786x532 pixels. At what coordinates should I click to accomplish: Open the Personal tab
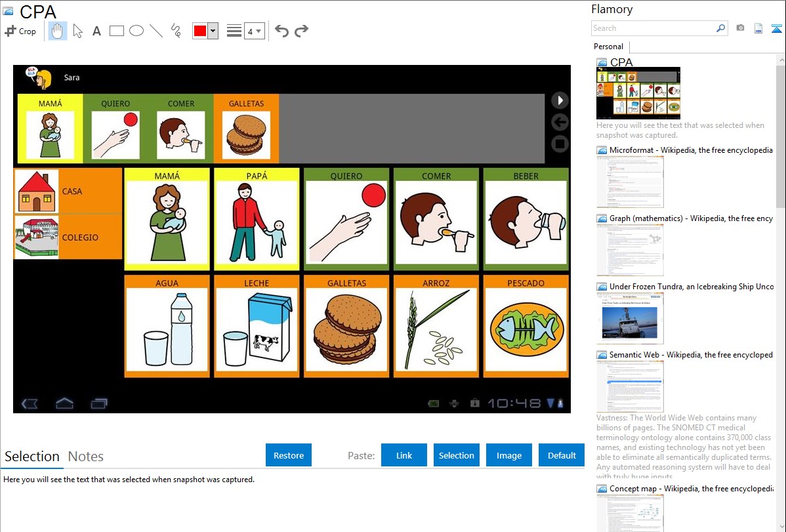608,47
